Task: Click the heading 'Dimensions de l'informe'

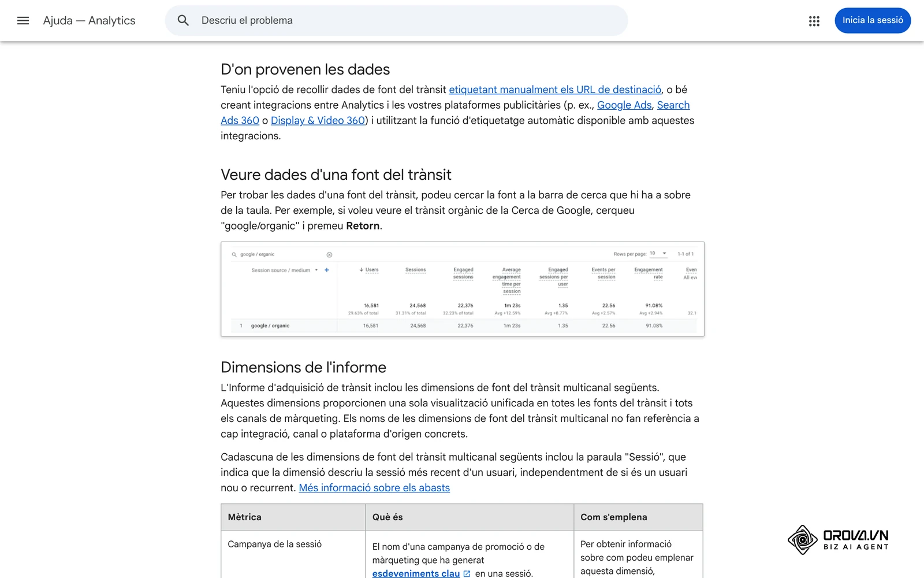Action: click(x=303, y=367)
